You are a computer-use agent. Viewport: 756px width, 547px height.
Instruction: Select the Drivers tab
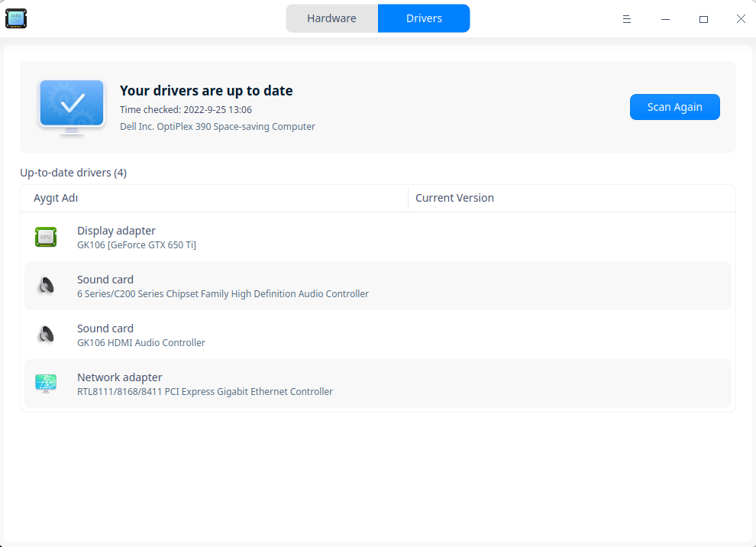point(424,18)
